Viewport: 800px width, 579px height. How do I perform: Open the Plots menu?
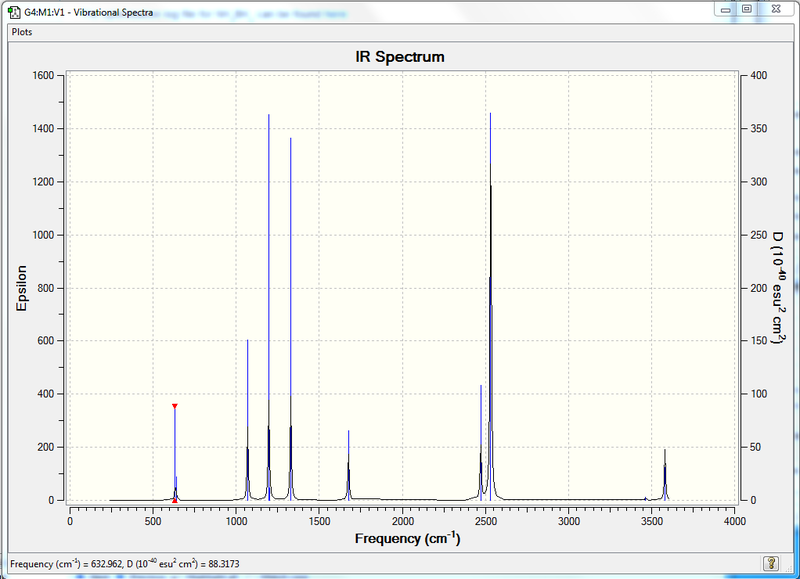pyautogui.click(x=22, y=32)
